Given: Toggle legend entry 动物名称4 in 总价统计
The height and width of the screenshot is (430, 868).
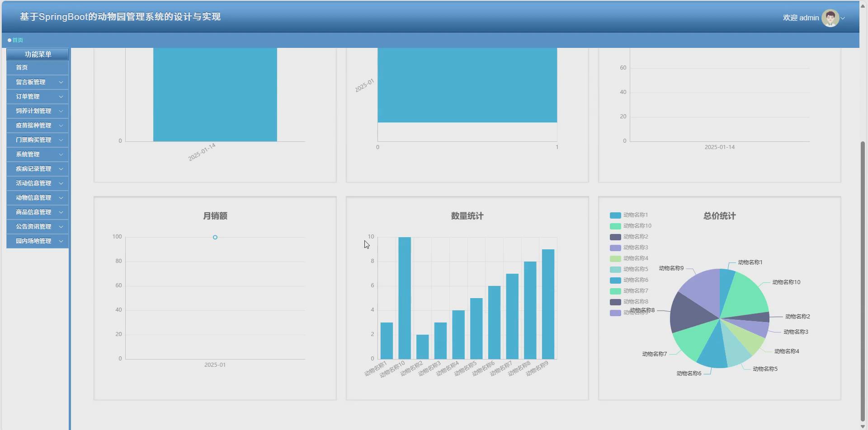Looking at the screenshot, I should click(629, 258).
